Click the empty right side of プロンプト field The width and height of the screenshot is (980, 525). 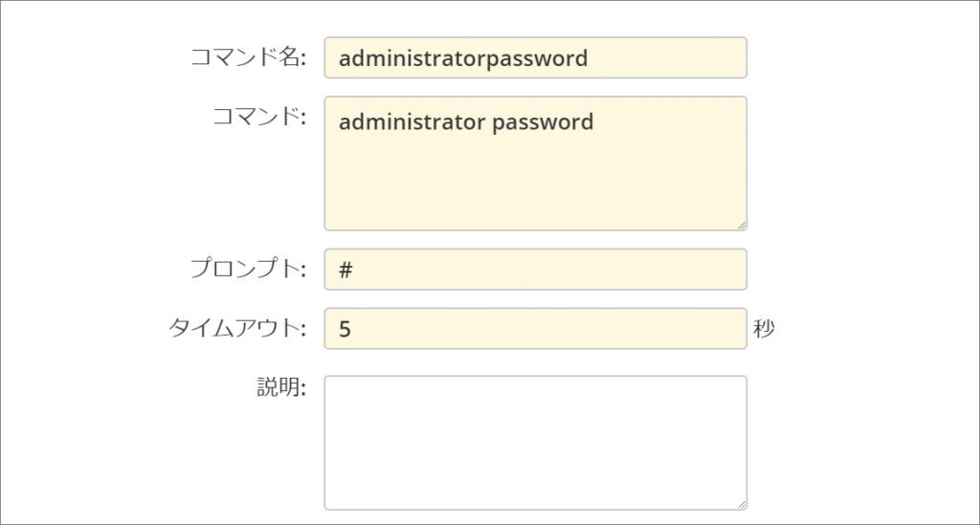pyautogui.click(x=593, y=271)
